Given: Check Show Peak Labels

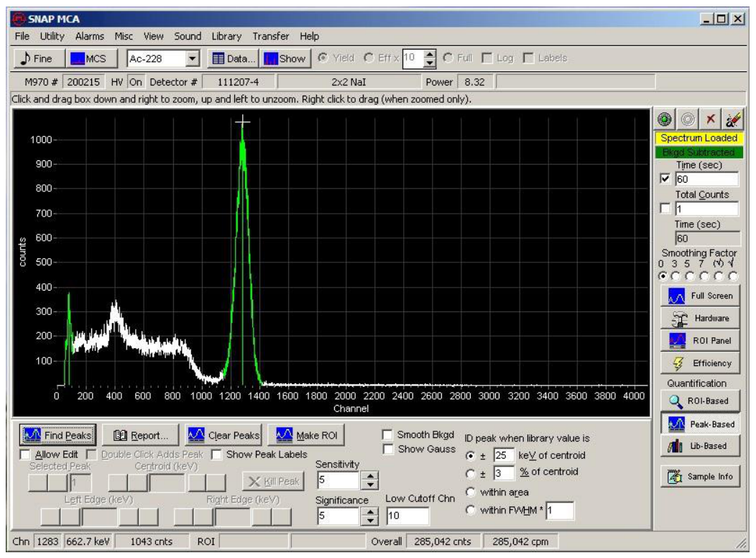Looking at the screenshot, I should click(x=216, y=454).
